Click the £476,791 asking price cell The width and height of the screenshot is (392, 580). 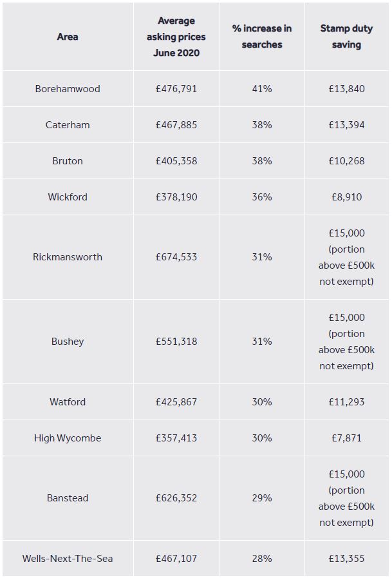[176, 89]
